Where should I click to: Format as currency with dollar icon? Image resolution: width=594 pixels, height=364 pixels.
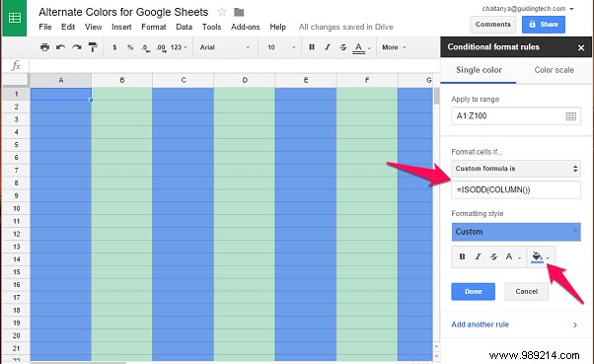[x=114, y=47]
